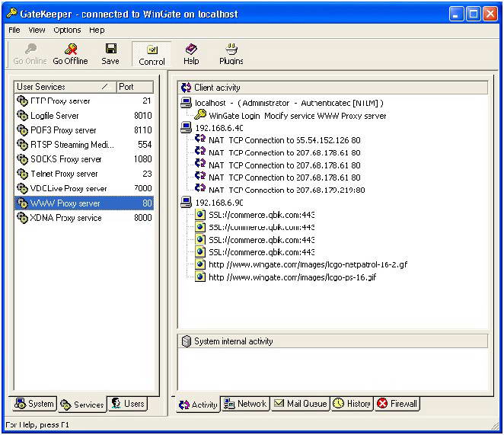Open the Options menu
504x435 pixels.
pos(67,30)
